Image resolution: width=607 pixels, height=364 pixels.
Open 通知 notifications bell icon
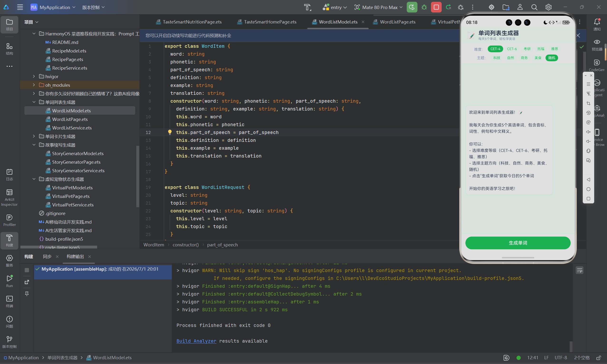pos(597,24)
